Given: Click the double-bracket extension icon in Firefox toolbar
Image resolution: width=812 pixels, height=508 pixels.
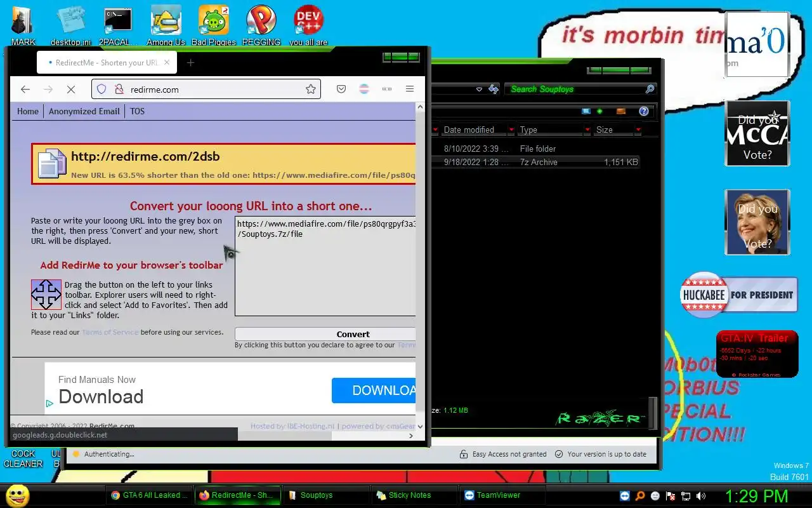Looking at the screenshot, I should coord(387,90).
